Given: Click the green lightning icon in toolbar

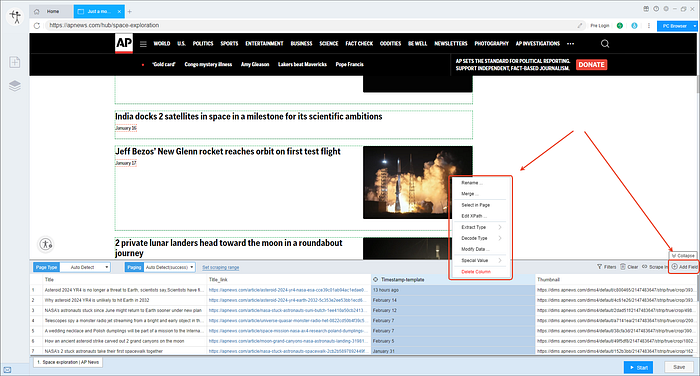Looking at the screenshot, I should [620, 25].
